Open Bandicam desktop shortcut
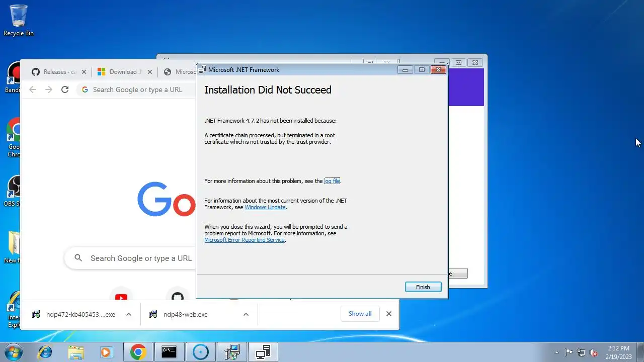This screenshot has height=362, width=644. tap(14, 77)
